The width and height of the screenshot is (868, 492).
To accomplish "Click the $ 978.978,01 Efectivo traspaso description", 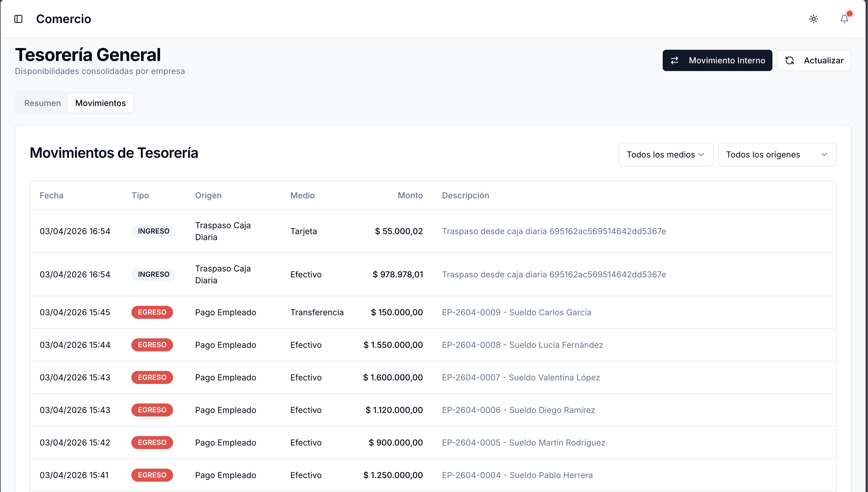I will pos(554,274).
